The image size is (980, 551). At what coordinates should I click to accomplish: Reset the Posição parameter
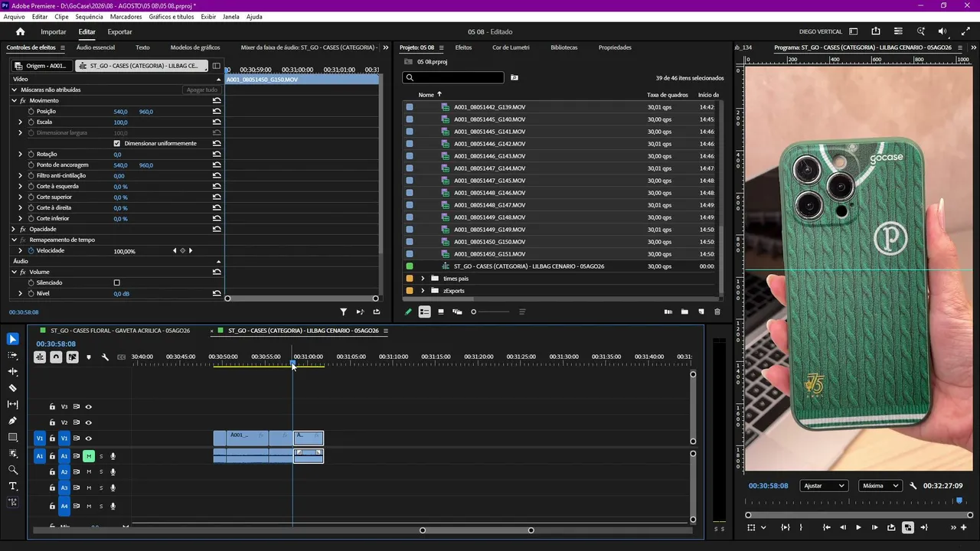pos(217,112)
